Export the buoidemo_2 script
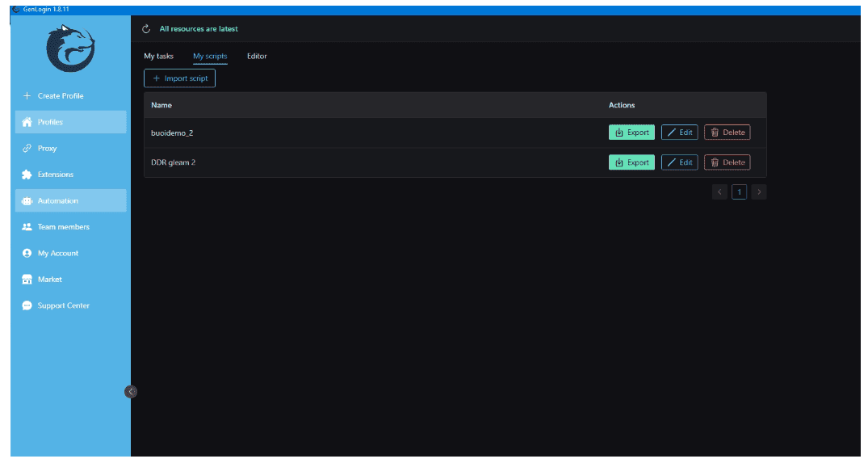This screenshot has height=463, width=868. pos(631,133)
